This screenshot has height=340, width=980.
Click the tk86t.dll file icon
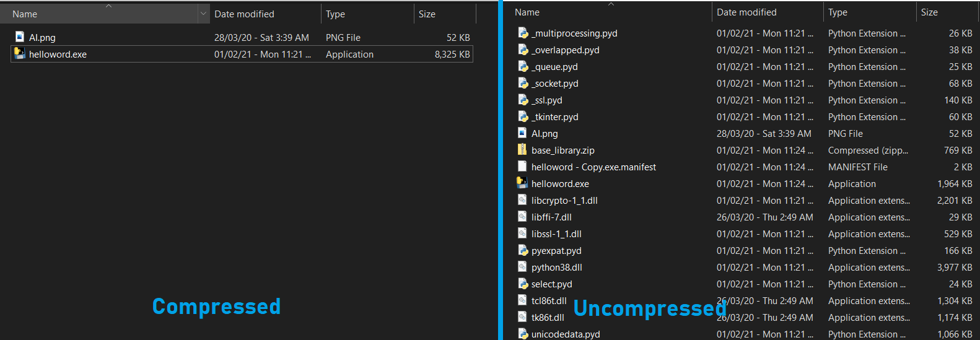pos(523,317)
